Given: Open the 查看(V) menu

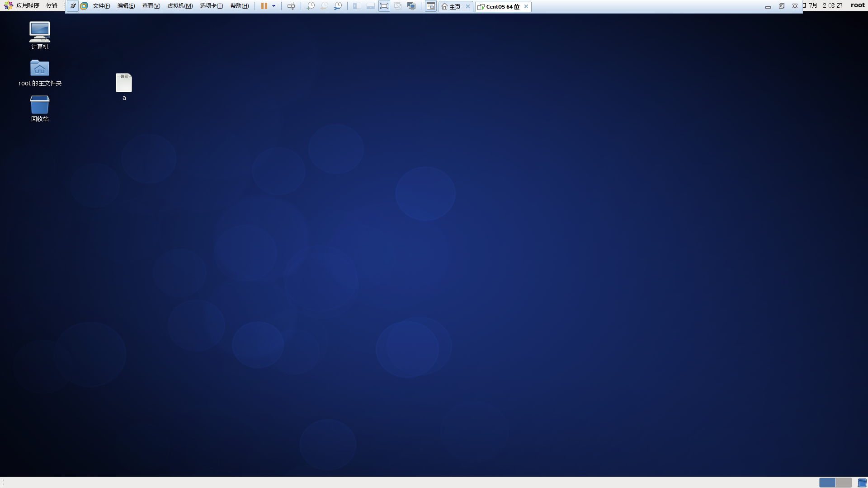Looking at the screenshot, I should pyautogui.click(x=151, y=6).
